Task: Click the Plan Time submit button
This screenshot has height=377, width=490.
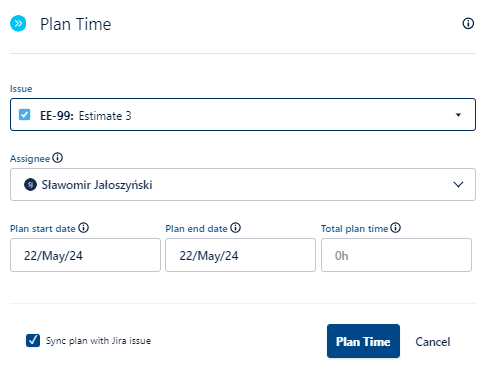Action: pos(363,341)
